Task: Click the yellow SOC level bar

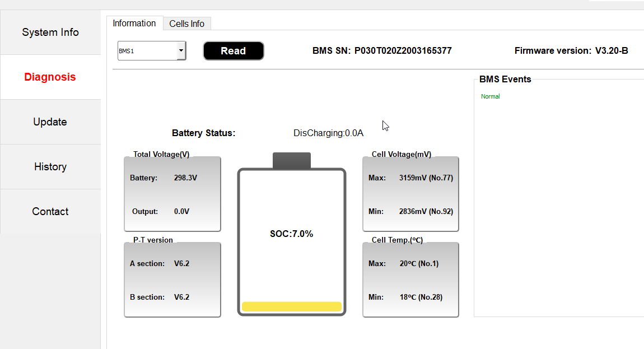Action: (292, 306)
